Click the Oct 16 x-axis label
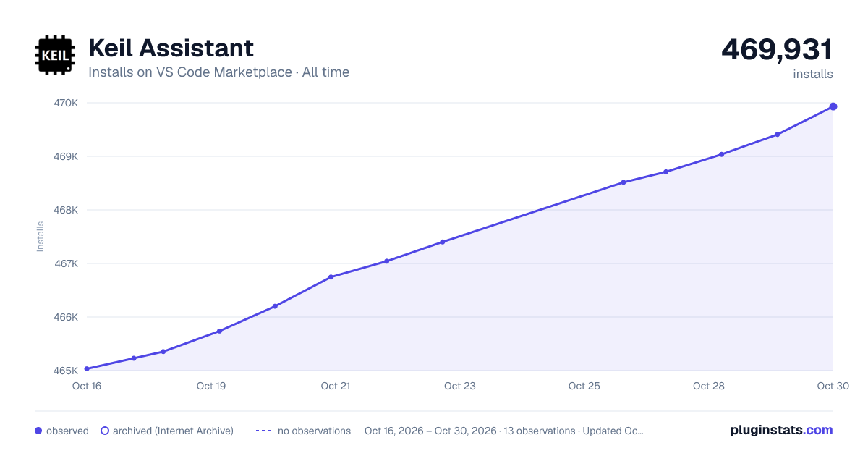 87,386
